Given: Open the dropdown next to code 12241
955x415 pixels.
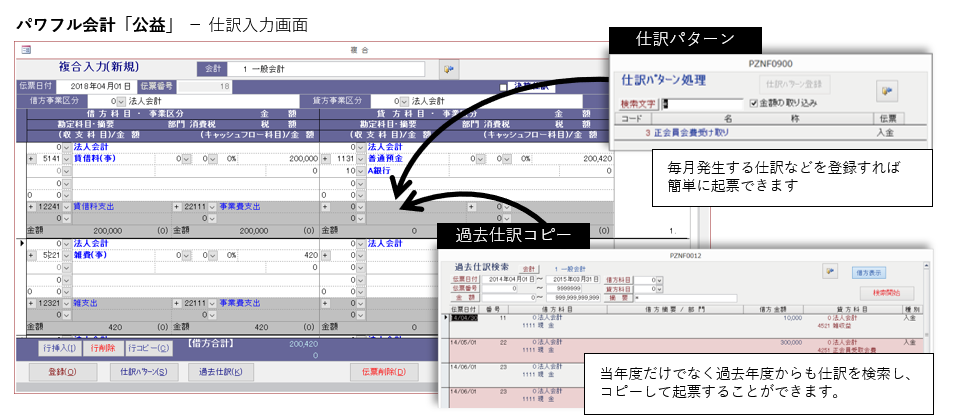Looking at the screenshot, I should (x=67, y=207).
